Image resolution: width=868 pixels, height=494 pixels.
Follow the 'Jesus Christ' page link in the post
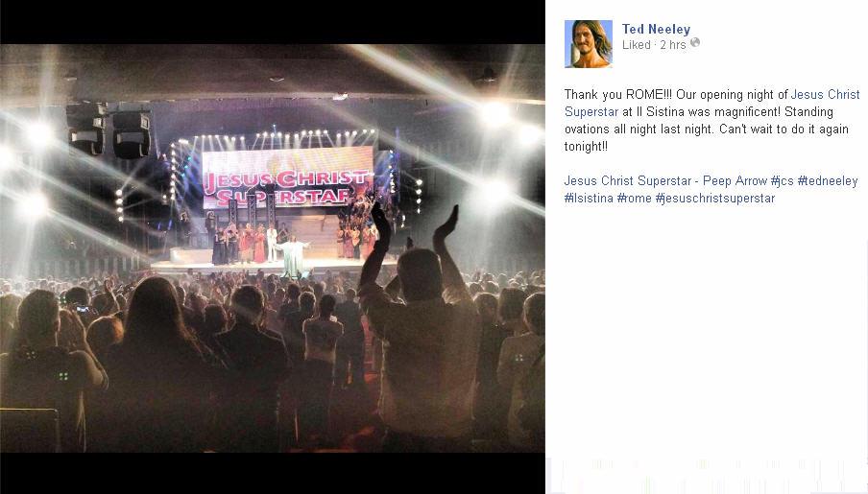[x=825, y=94]
